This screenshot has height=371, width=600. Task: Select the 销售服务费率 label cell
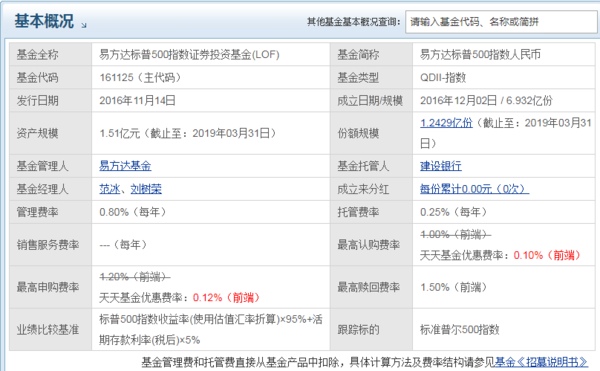click(51, 245)
